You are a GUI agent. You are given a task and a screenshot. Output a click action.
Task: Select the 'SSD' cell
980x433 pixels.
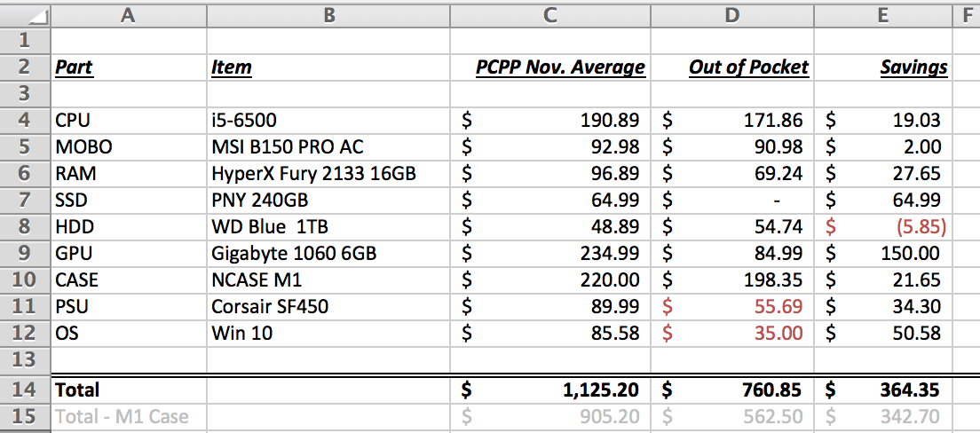[x=128, y=200]
